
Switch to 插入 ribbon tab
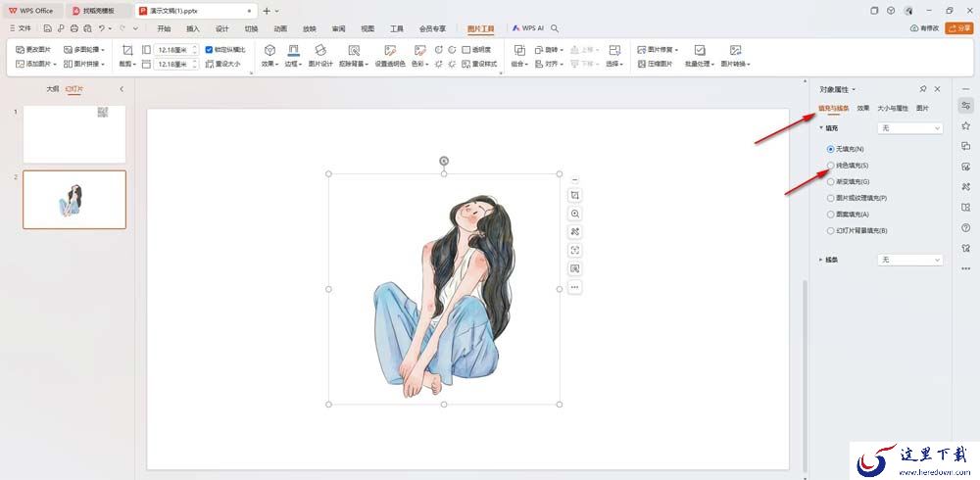193,28
